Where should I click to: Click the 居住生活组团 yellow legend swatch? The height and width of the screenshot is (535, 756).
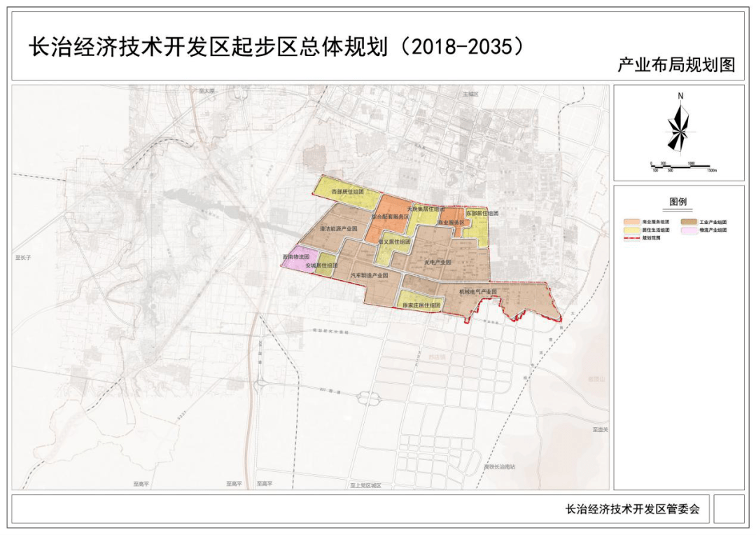(631, 230)
